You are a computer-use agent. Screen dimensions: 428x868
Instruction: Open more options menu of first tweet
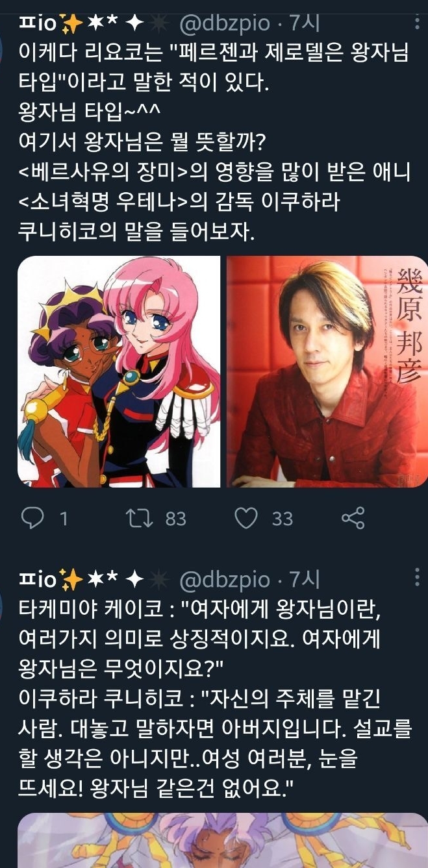[416, 24]
